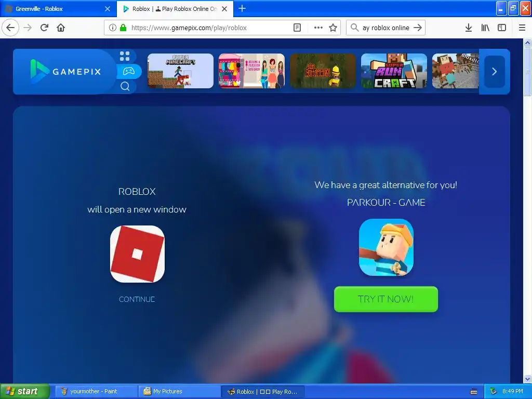Image resolution: width=532 pixels, height=399 pixels.
Task: Click the PARKOUR - GAME title
Action: [386, 203]
